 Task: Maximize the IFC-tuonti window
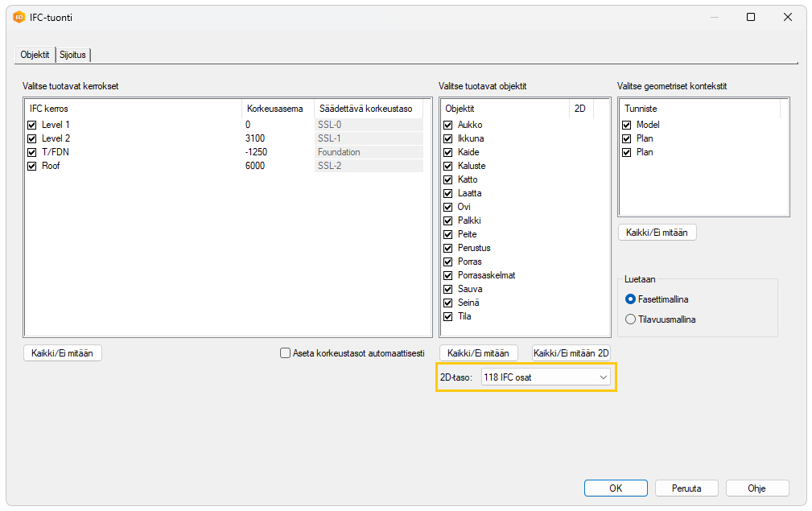pyautogui.click(x=751, y=17)
